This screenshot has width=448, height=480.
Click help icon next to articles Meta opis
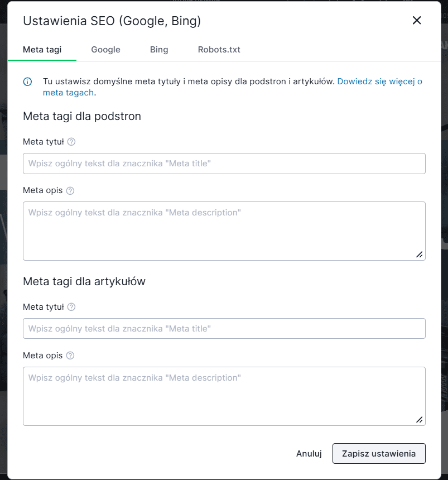point(70,356)
